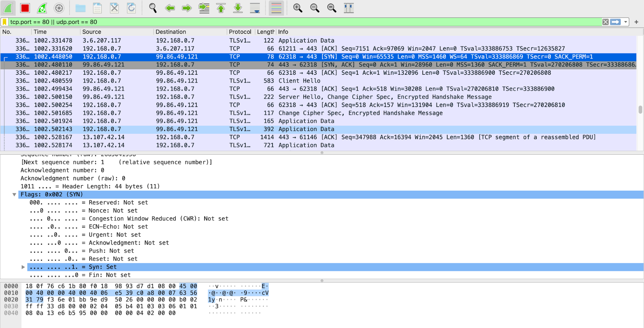Apply the display filter arrow button
644x328 pixels.
pos(616,22)
